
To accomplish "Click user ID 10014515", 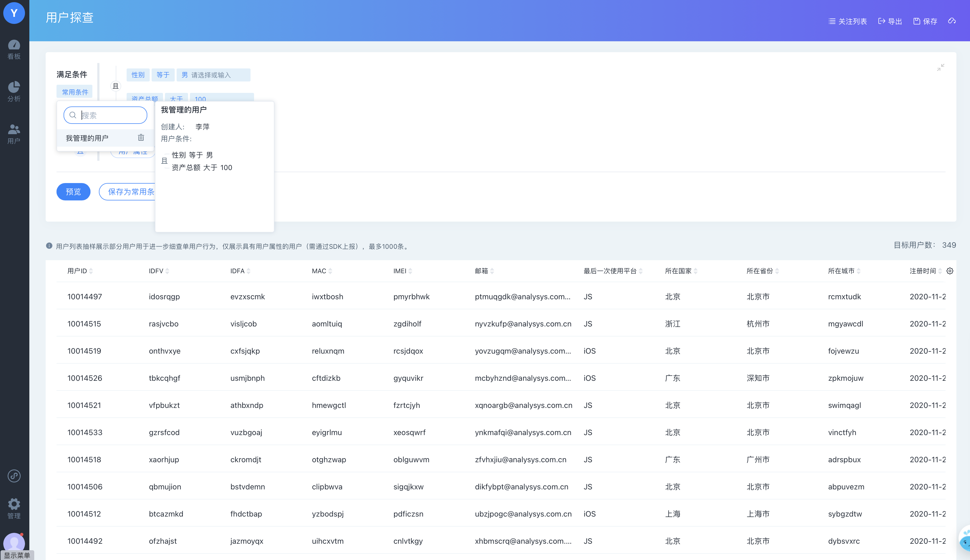I will click(x=84, y=324).
